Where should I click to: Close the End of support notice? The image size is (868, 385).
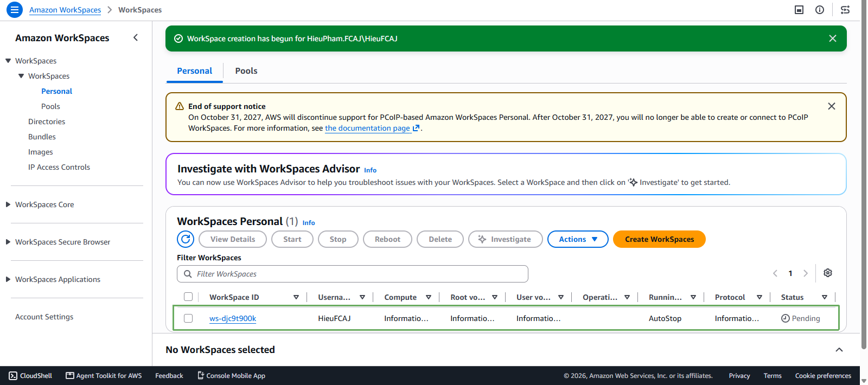(x=832, y=106)
